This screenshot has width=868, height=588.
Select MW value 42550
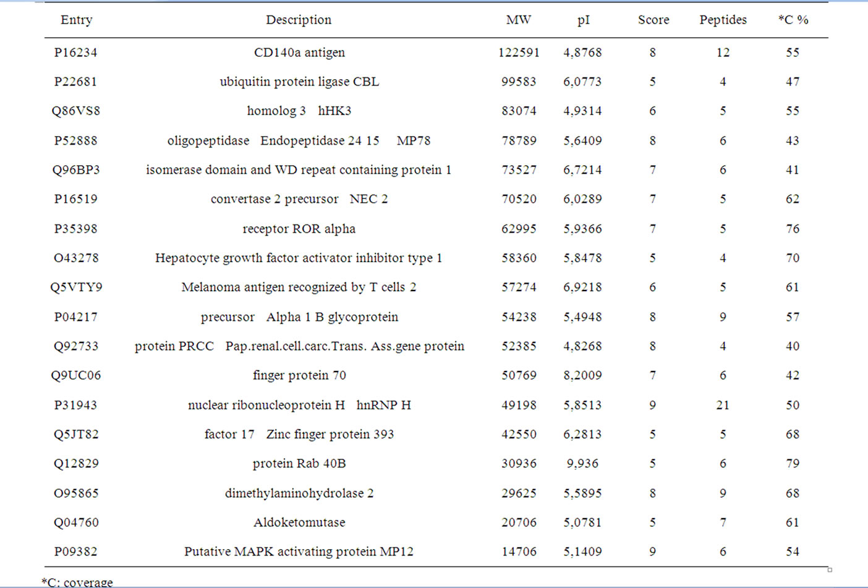click(x=519, y=434)
